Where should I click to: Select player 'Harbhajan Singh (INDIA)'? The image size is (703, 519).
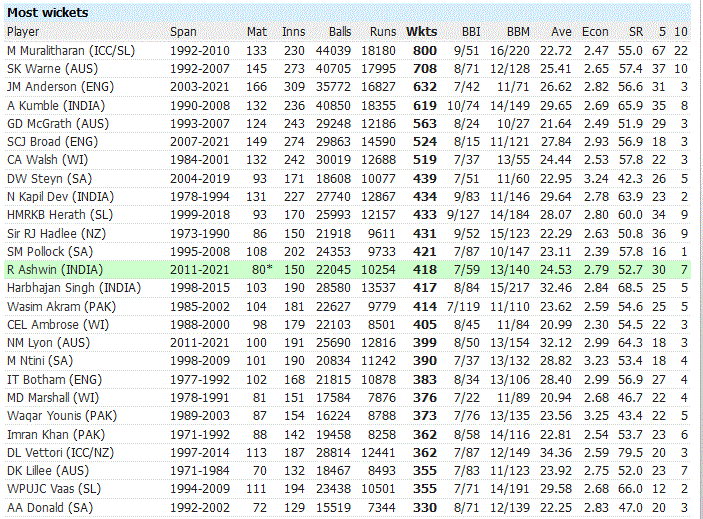coord(74,288)
